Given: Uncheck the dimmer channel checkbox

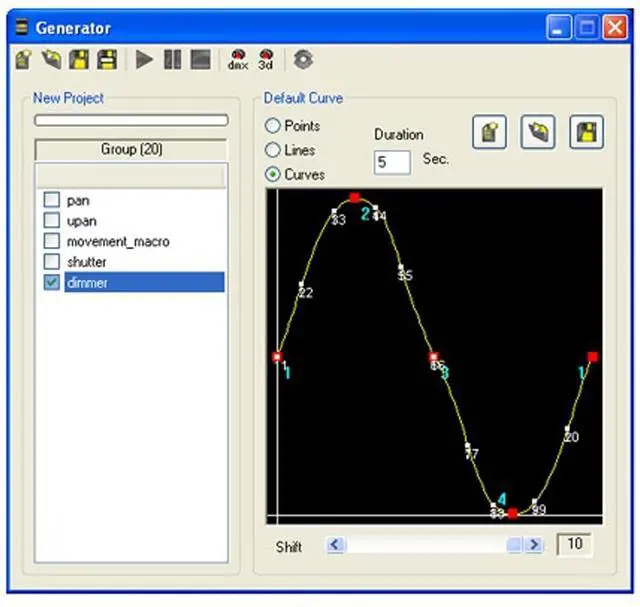Looking at the screenshot, I should click(x=52, y=283).
